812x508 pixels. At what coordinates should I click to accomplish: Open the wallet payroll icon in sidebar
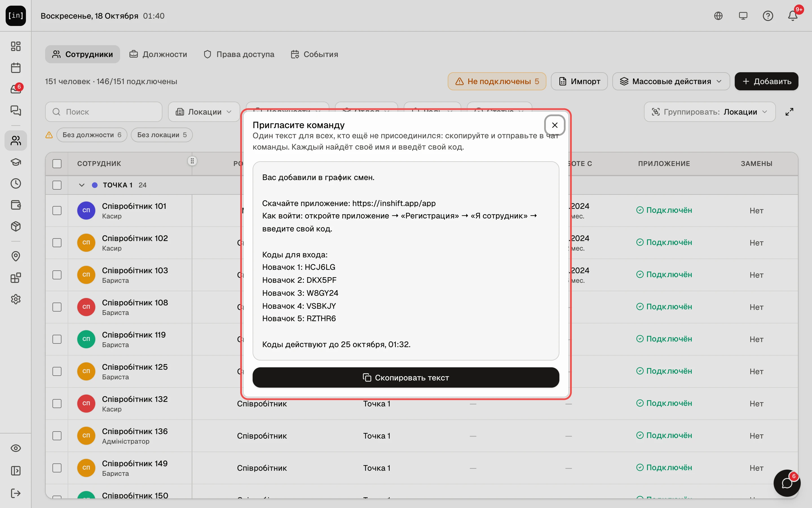tap(16, 205)
